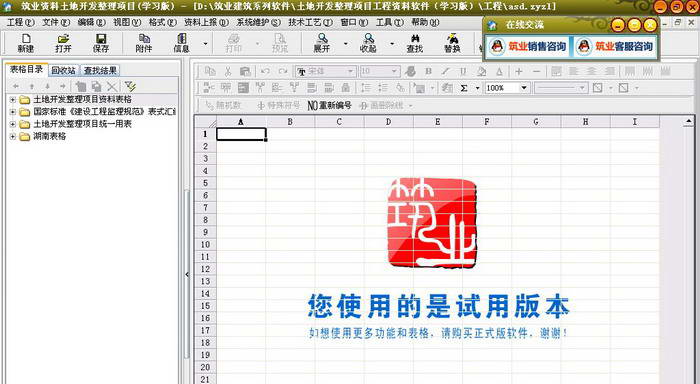This screenshot has width=700, height=384.
Task: Click the panel collapse arrow on the splitter
Action: click(x=187, y=275)
